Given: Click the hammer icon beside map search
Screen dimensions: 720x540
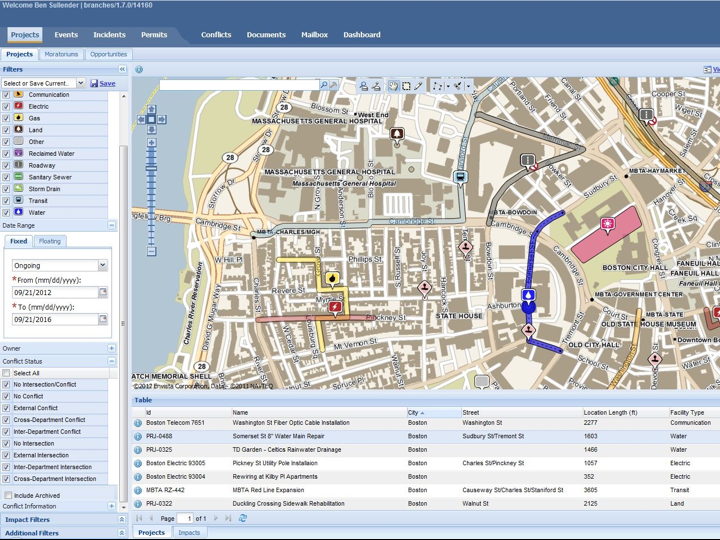Looking at the screenshot, I should (333, 85).
